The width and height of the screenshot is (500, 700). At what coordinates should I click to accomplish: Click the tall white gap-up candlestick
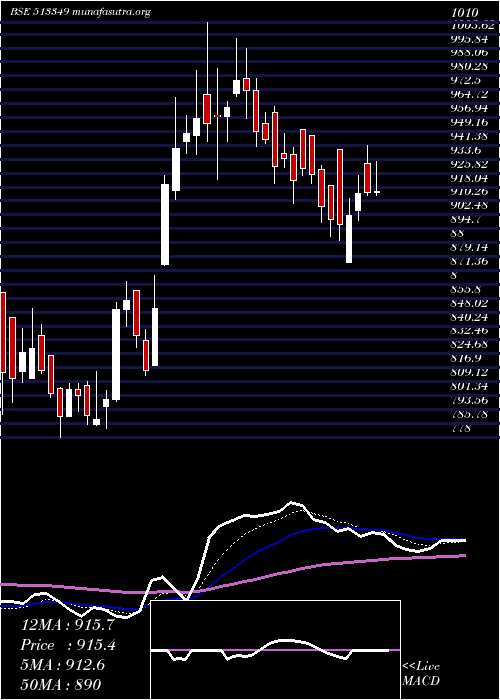(165, 225)
